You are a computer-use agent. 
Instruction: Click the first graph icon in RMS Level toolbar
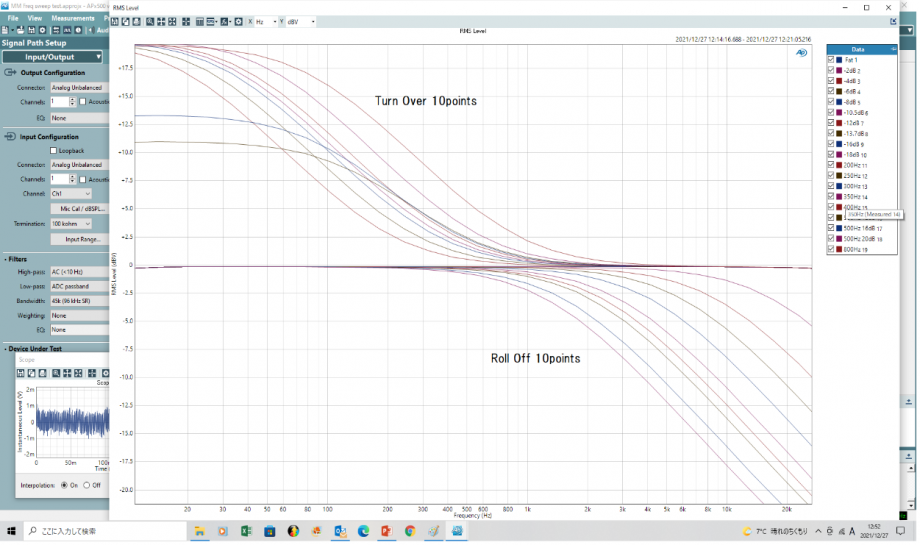coord(114,22)
